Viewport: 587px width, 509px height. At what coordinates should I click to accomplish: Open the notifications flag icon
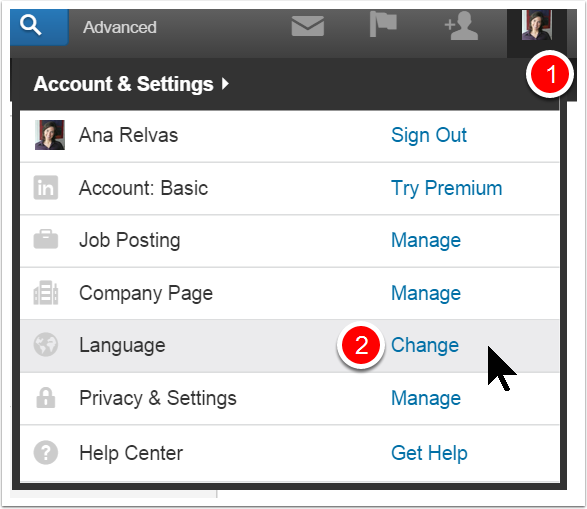[383, 24]
